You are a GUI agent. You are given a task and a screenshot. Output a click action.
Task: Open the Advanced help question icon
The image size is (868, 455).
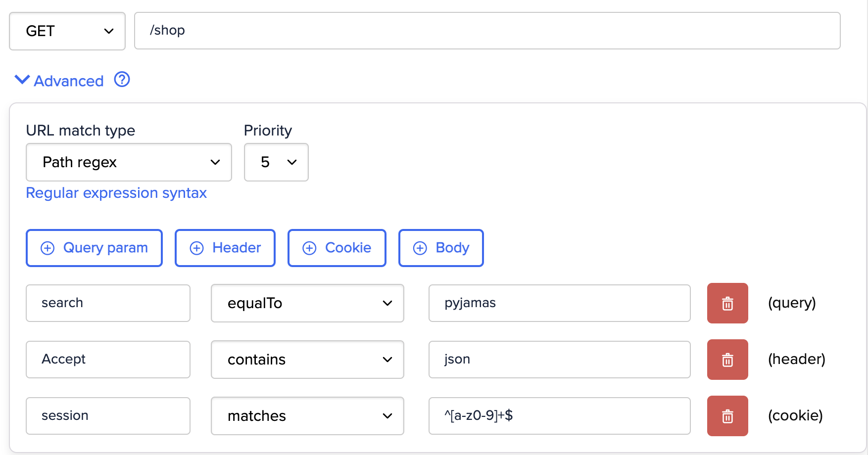122,80
